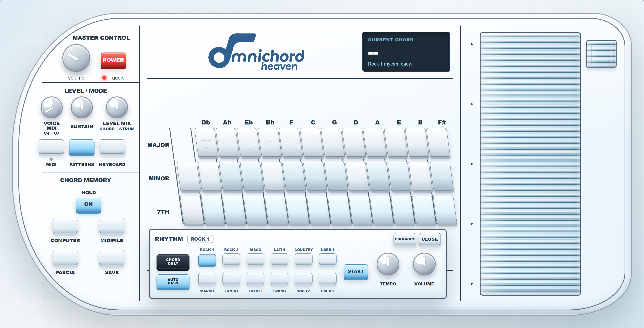644x328 pixels.
Task: Click the COMPUTER chord memory button
Action: click(65, 227)
